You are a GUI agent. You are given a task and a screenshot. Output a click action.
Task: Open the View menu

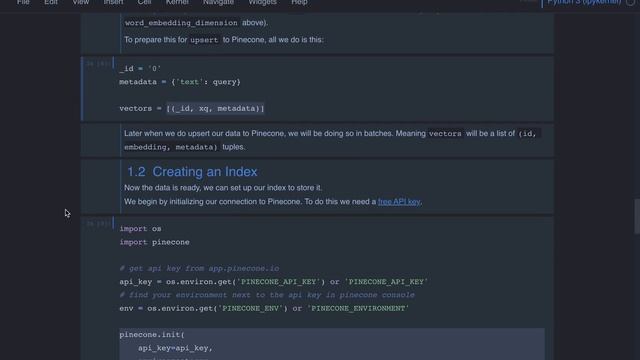pyautogui.click(x=80, y=2)
